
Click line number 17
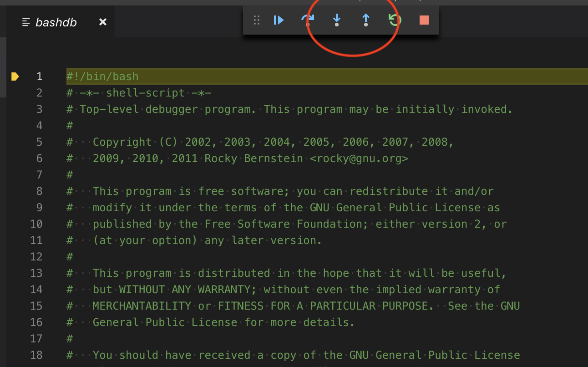click(x=36, y=339)
